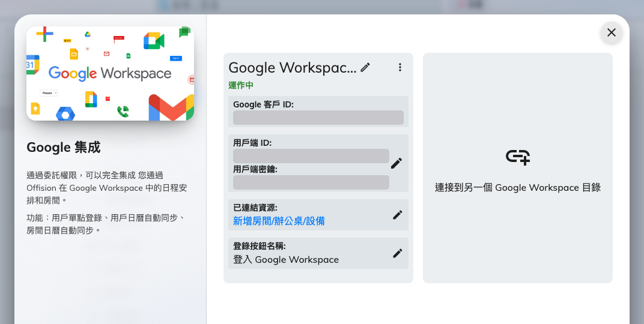Click the add-link icon for another directory
Image resolution: width=644 pixels, height=324 pixels.
pos(517,157)
